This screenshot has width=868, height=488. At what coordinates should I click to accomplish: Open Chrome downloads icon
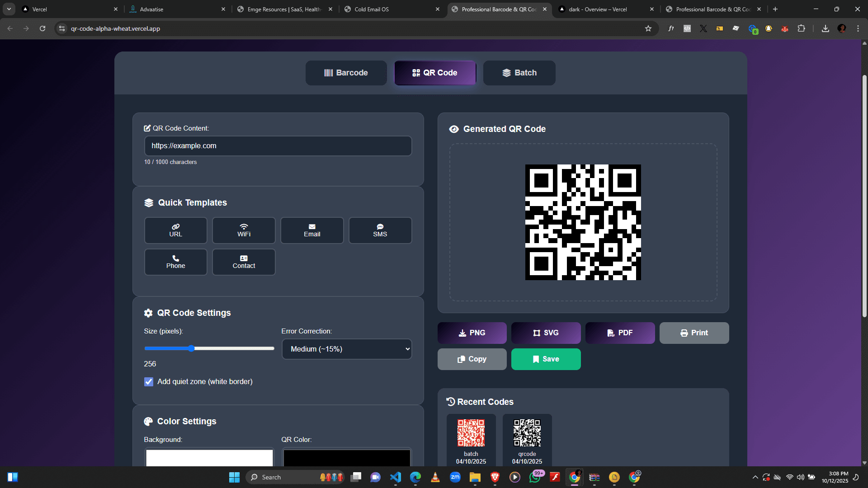[826, 28]
